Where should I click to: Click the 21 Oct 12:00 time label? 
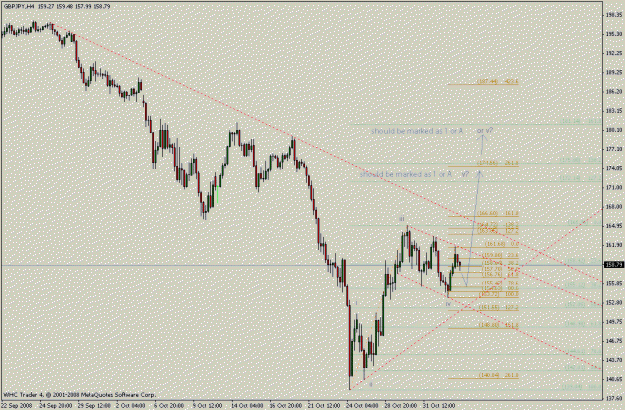click(323, 406)
